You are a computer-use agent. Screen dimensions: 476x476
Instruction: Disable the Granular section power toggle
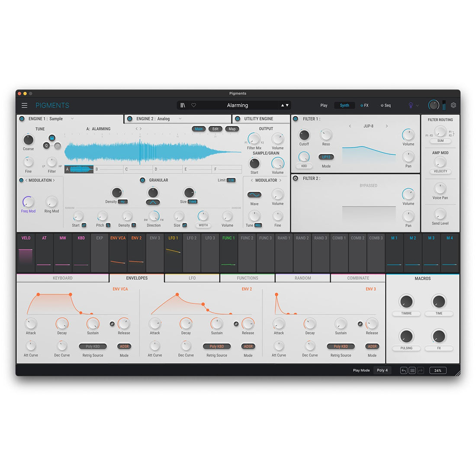pyautogui.click(x=142, y=180)
